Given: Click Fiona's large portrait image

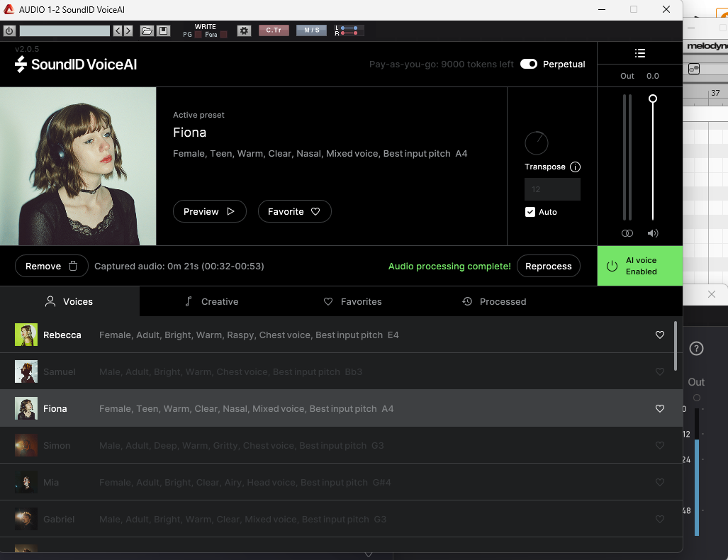Looking at the screenshot, I should coord(78,167).
